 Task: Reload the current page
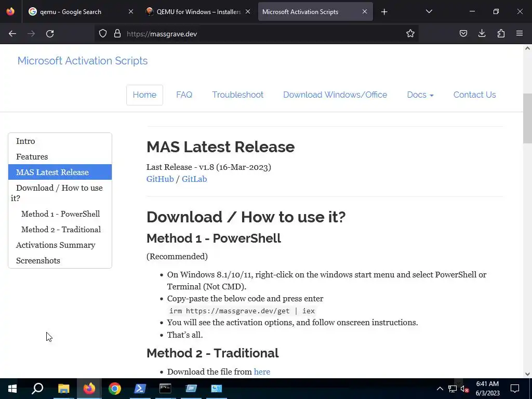(x=50, y=34)
